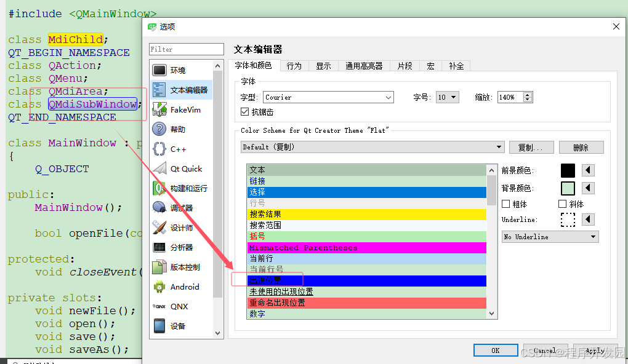
Task: Select the 行号 color entry
Action: [367, 203]
